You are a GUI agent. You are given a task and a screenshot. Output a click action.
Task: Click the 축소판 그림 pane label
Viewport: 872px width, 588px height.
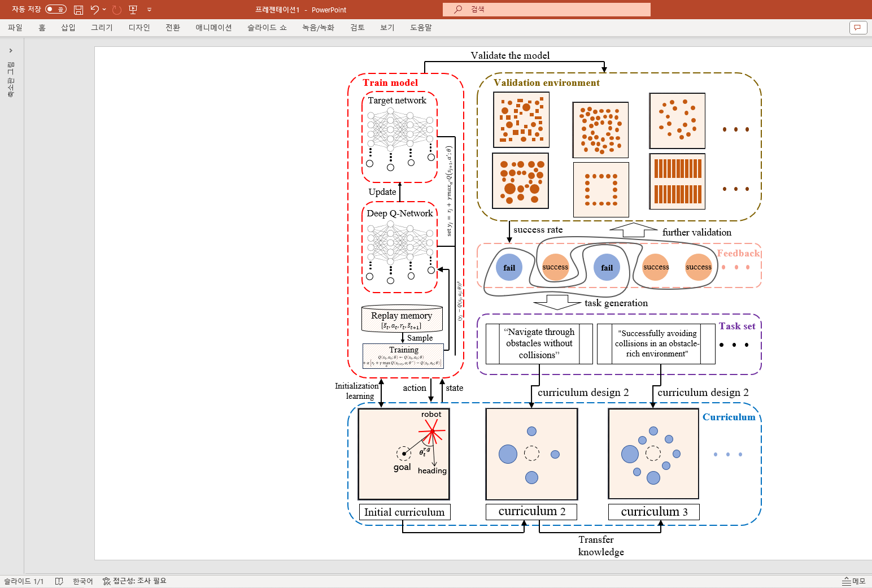11,80
